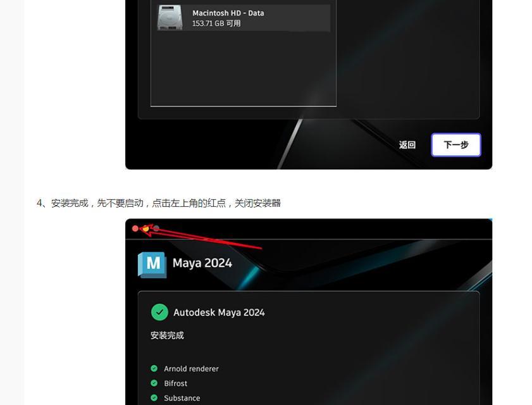This screenshot has width=532, height=405.
Task: Click the 返回 button
Action: click(407, 145)
